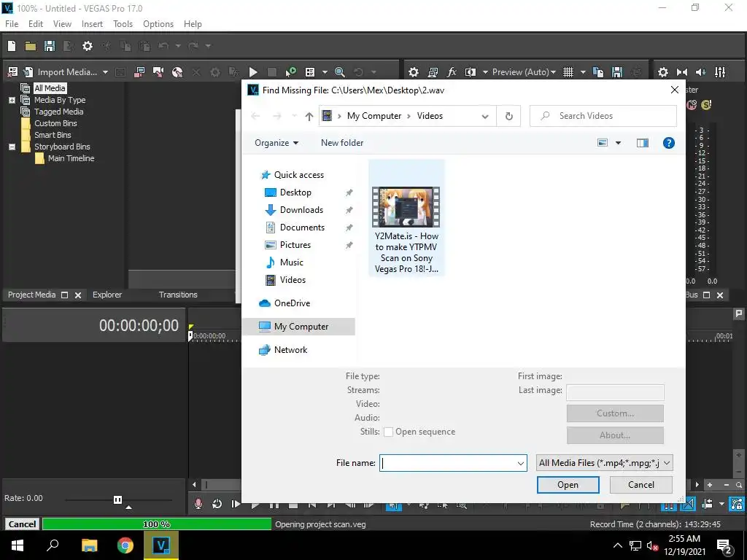The height and width of the screenshot is (560, 747).
Task: Click the open folder icon in the main toolbar
Action: 31,46
